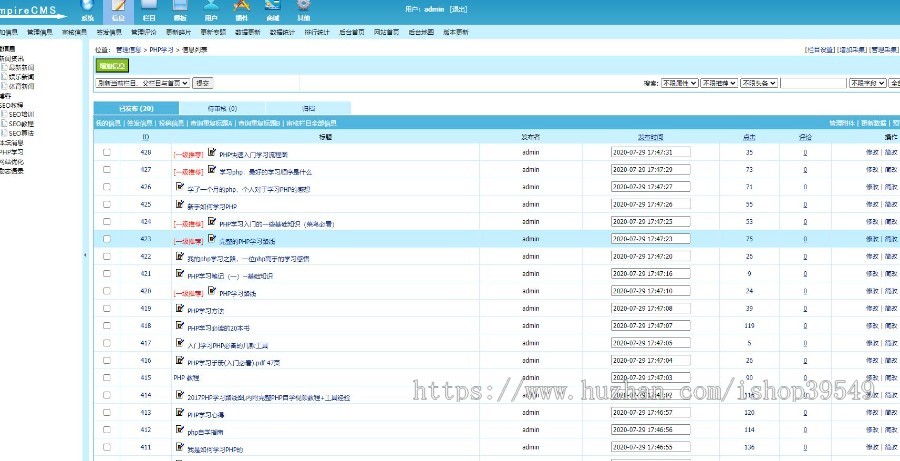
Task: Click the edit icon in row 418
Action: [180, 325]
